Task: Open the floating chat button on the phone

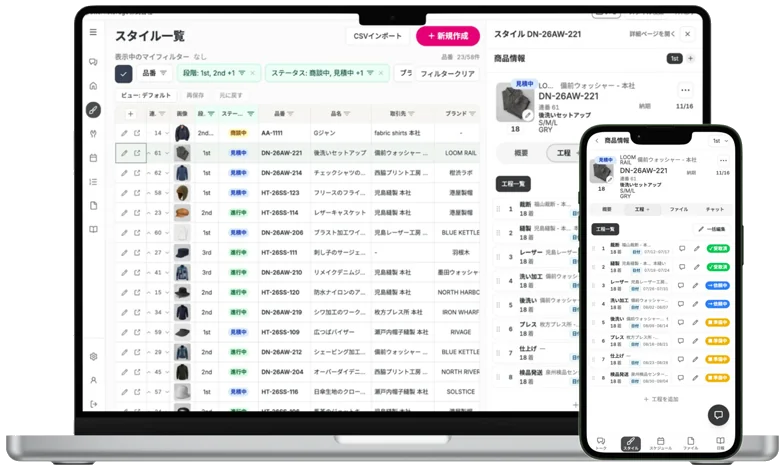Action: point(718,414)
